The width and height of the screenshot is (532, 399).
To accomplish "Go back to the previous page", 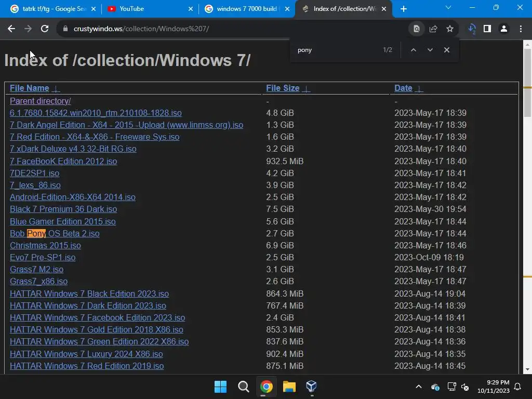I will coord(11,29).
